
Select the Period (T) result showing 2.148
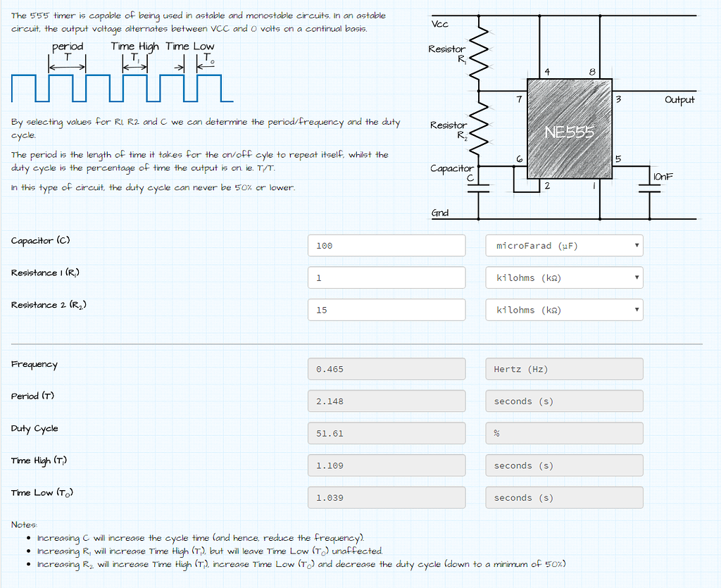[x=386, y=401]
